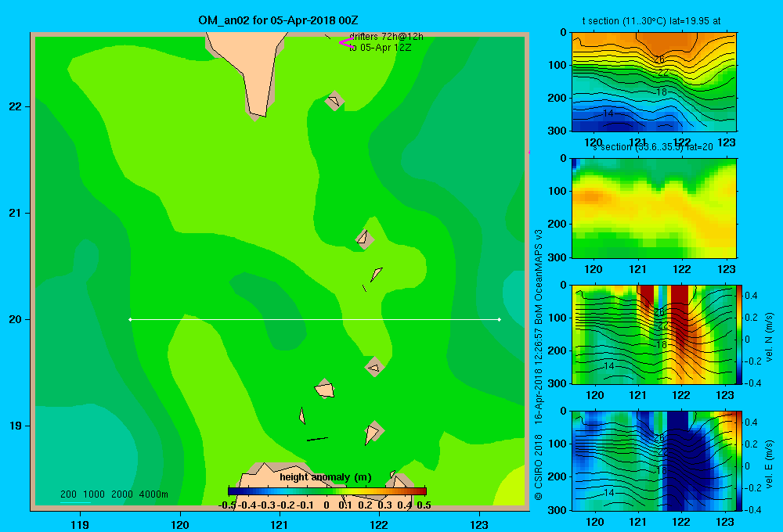
Task: Click the 0.5 tick on the height anomaly scale
Action: click(x=424, y=505)
